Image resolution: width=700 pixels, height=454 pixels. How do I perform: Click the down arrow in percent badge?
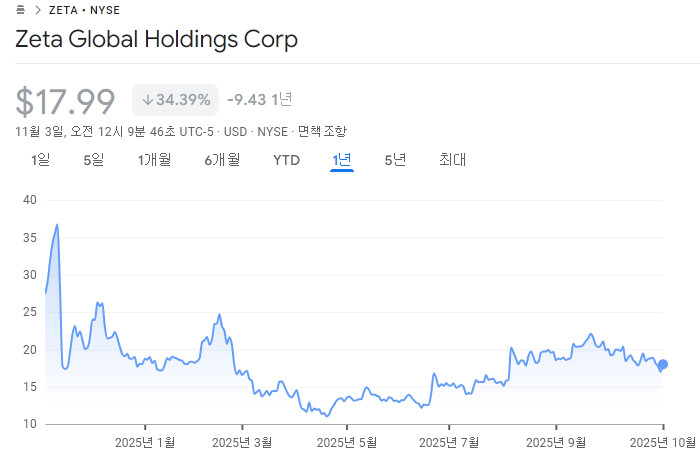[147, 100]
